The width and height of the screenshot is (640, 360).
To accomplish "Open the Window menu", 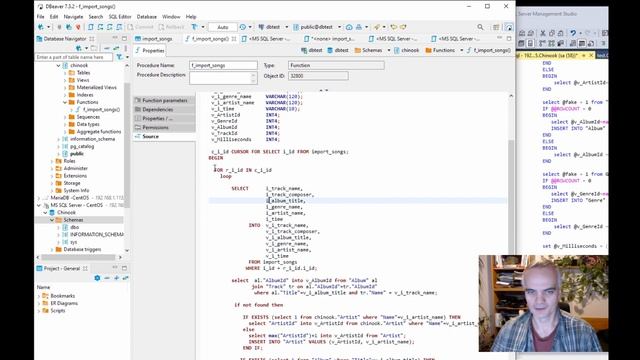I will (x=171, y=17).
